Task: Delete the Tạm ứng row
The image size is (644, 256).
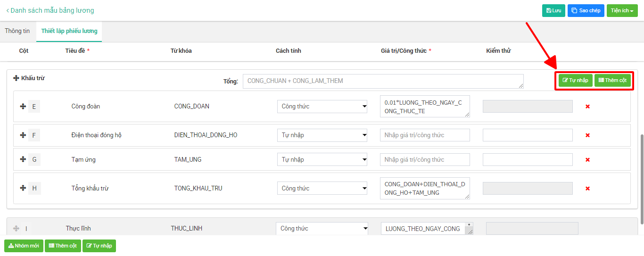Action: click(587, 160)
